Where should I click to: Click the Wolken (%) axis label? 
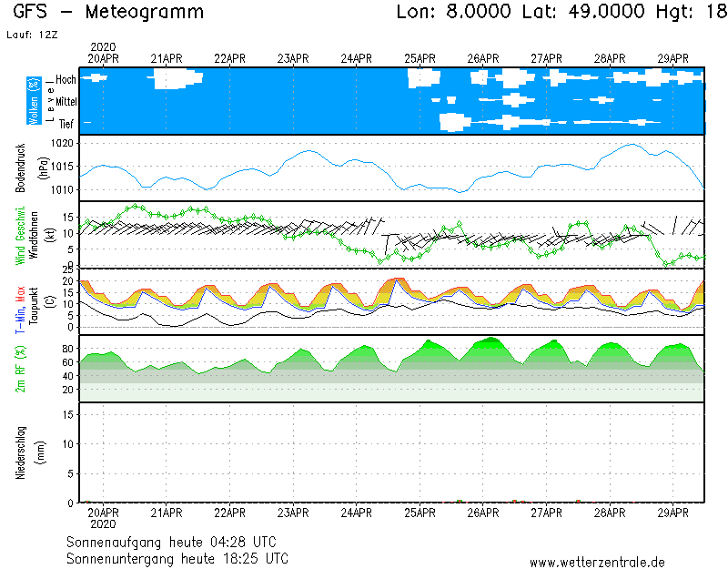(34, 101)
